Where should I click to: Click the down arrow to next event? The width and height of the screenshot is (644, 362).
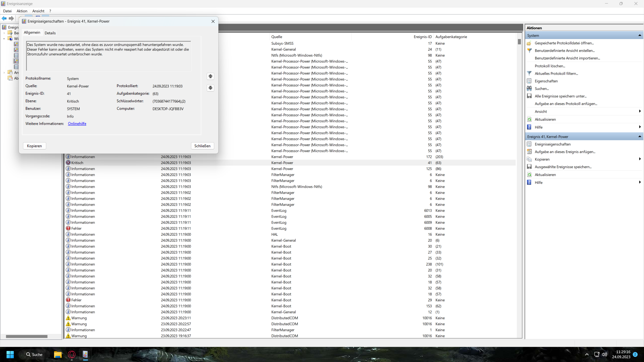pyautogui.click(x=210, y=88)
